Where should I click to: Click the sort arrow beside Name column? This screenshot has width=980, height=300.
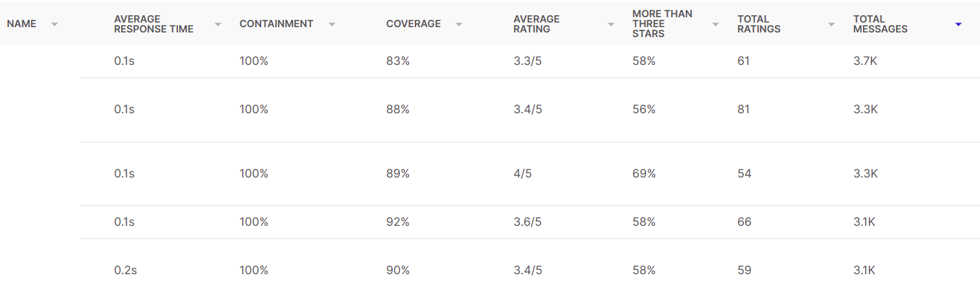[54, 25]
